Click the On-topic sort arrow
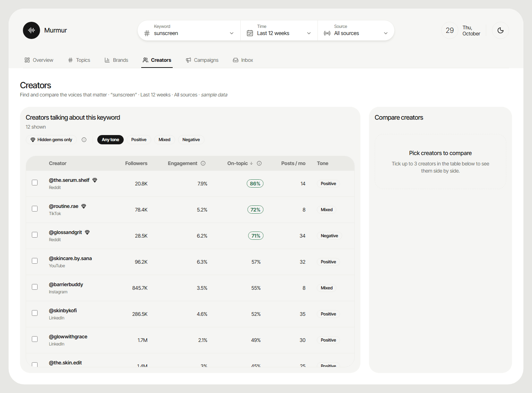Image resolution: width=532 pixels, height=393 pixels. tap(251, 163)
